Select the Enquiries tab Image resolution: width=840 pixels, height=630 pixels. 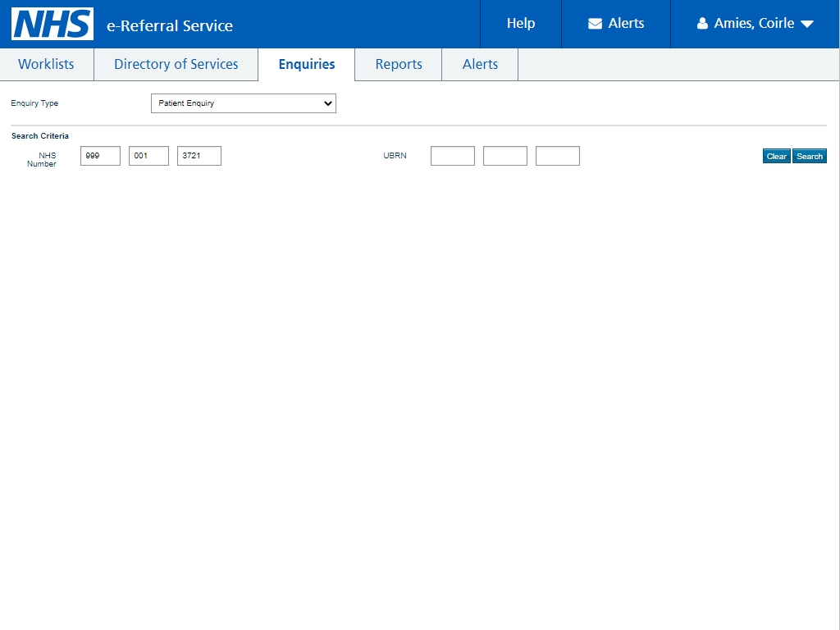307,64
